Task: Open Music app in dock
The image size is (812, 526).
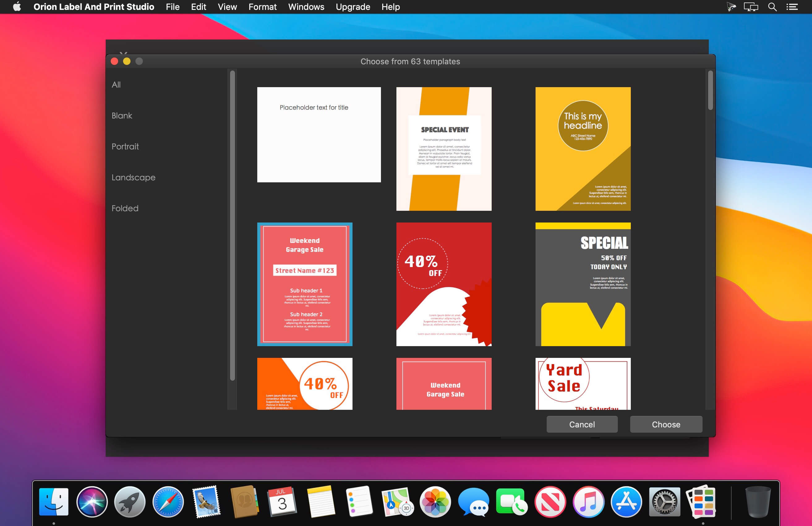Action: click(588, 502)
